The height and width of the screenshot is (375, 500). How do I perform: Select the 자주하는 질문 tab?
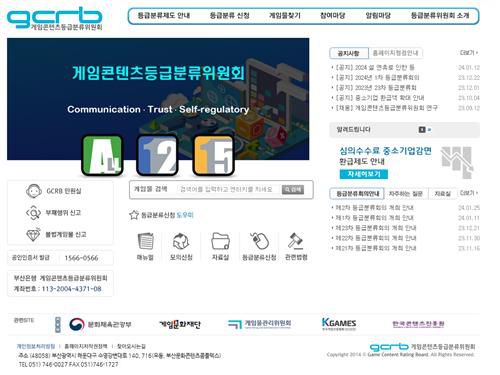[x=406, y=194]
